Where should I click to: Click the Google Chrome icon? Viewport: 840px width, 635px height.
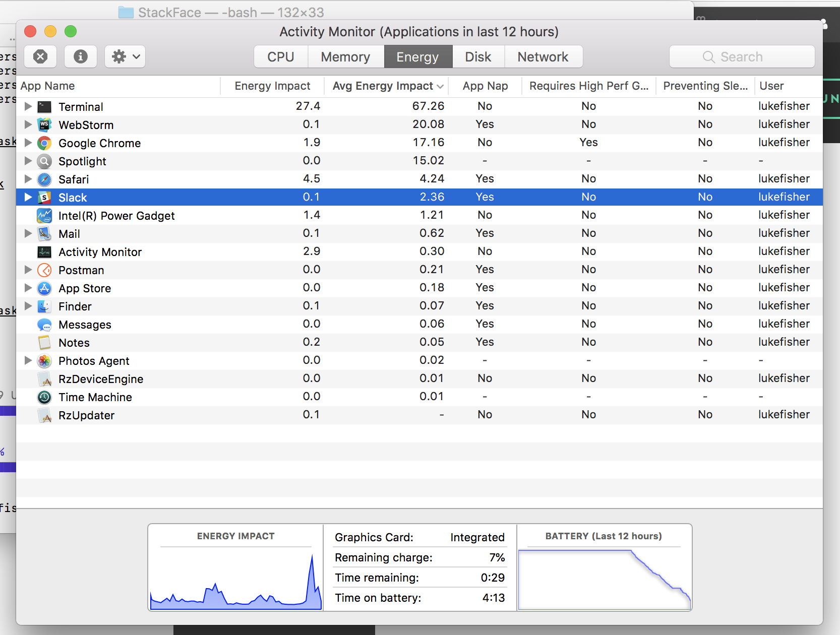coord(44,143)
